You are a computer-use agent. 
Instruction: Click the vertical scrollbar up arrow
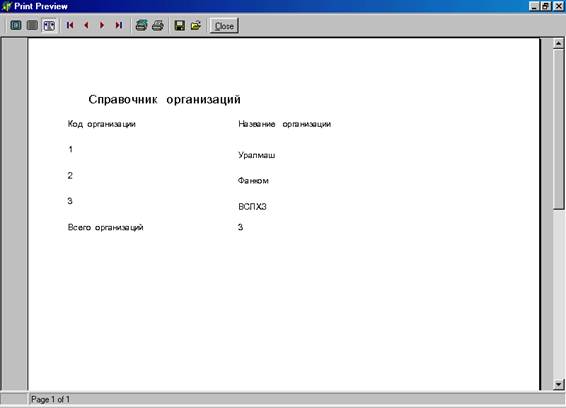(x=558, y=44)
